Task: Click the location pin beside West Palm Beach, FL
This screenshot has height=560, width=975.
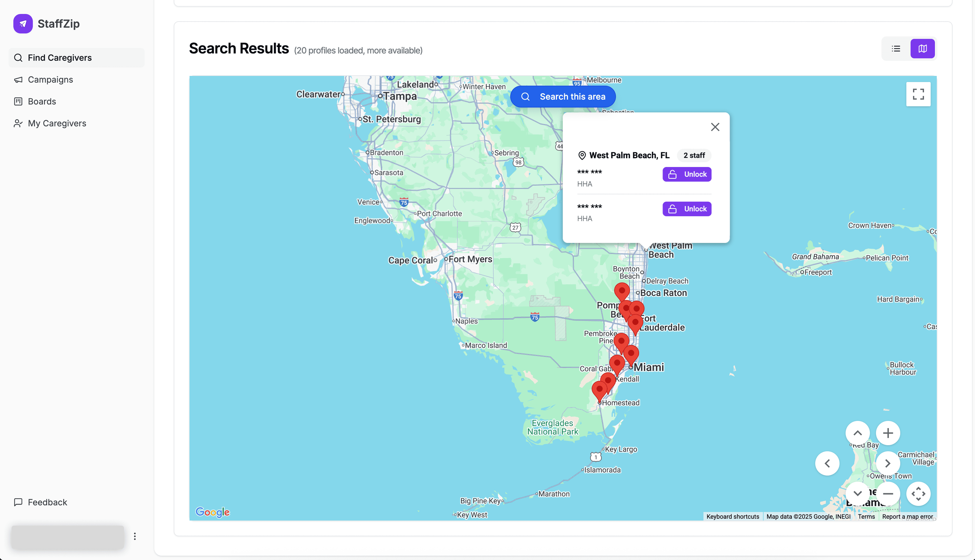Action: [x=582, y=155]
